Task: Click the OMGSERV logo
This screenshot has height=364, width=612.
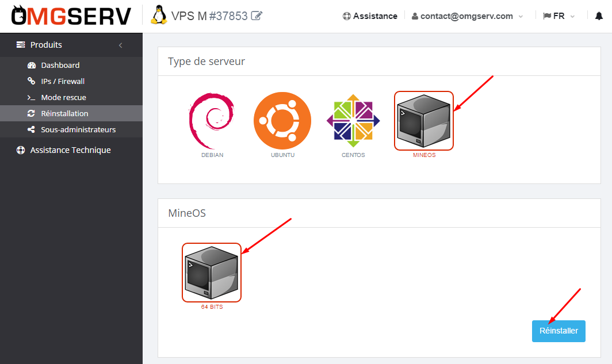Action: point(71,16)
